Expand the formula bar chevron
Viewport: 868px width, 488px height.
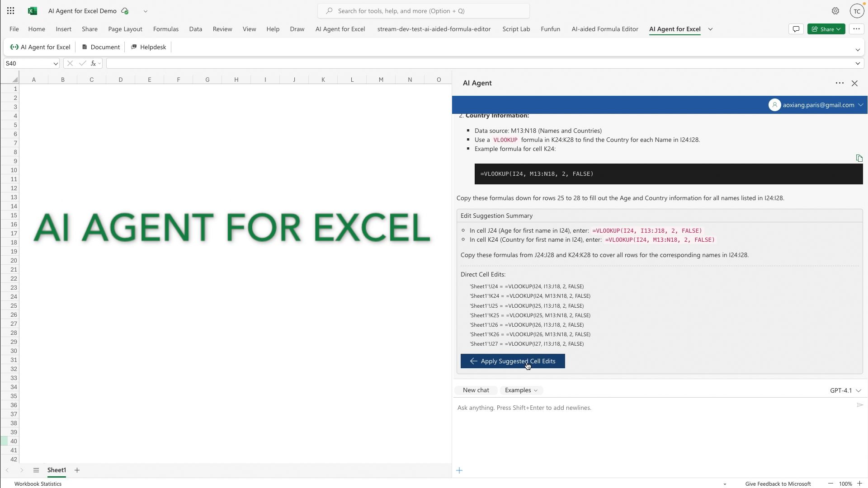[858, 64]
